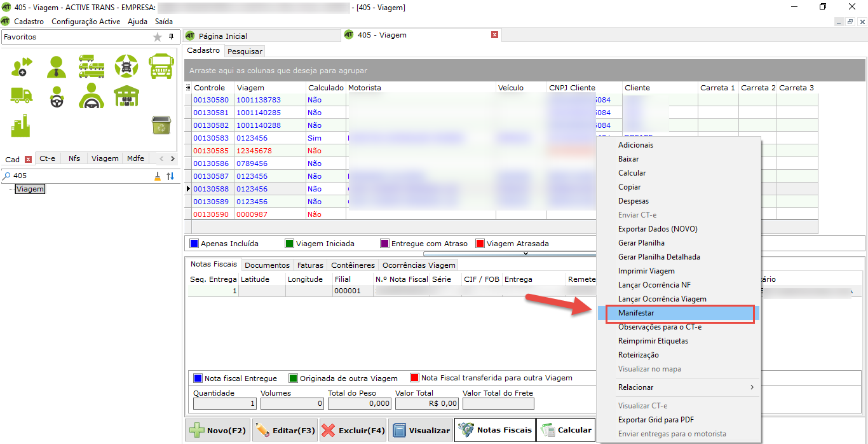Select the Faturas tab
868x444 pixels.
[310, 265]
